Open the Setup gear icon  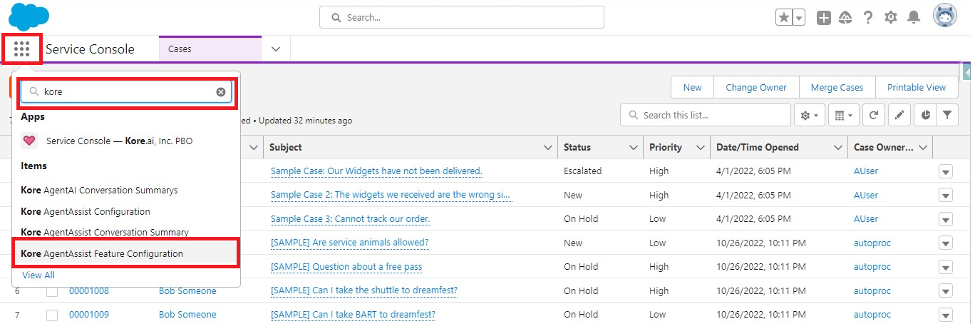(x=890, y=18)
